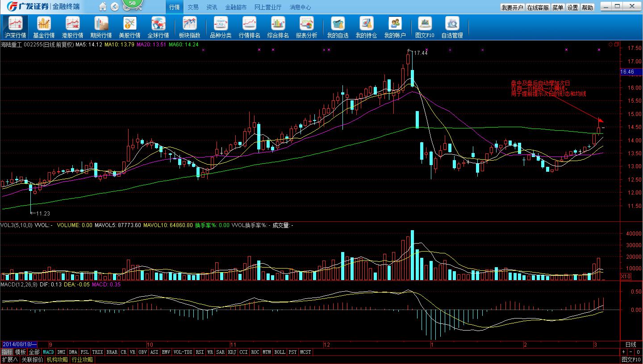The width and height of the screenshot is (643, 364).
Task: Click the 在线客服 button
Action: click(538, 8)
